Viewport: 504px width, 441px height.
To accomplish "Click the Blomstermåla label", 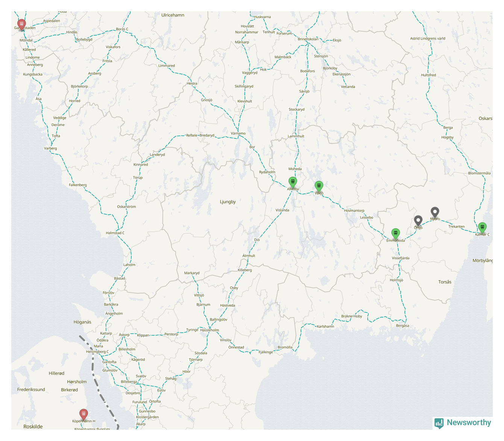I will 479,173.
